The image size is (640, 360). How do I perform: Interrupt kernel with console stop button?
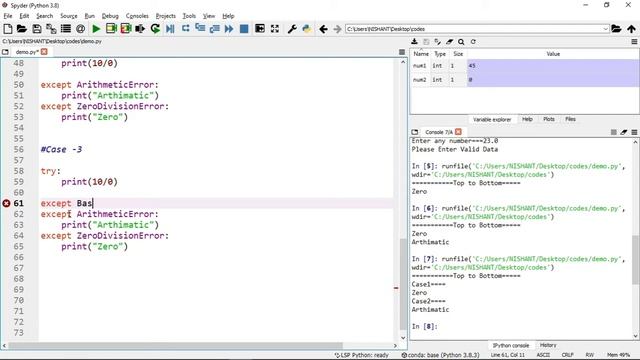613,132
